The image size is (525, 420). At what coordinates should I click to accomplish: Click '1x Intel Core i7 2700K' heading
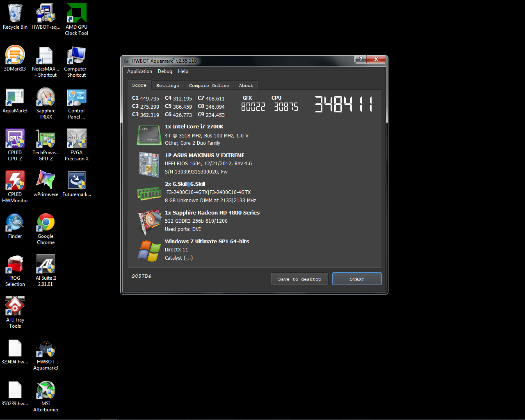click(x=194, y=127)
